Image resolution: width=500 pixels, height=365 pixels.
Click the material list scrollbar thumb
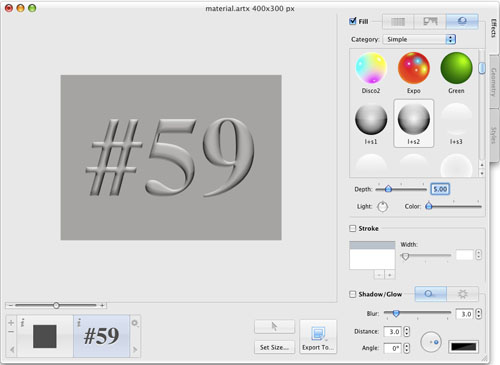point(482,68)
